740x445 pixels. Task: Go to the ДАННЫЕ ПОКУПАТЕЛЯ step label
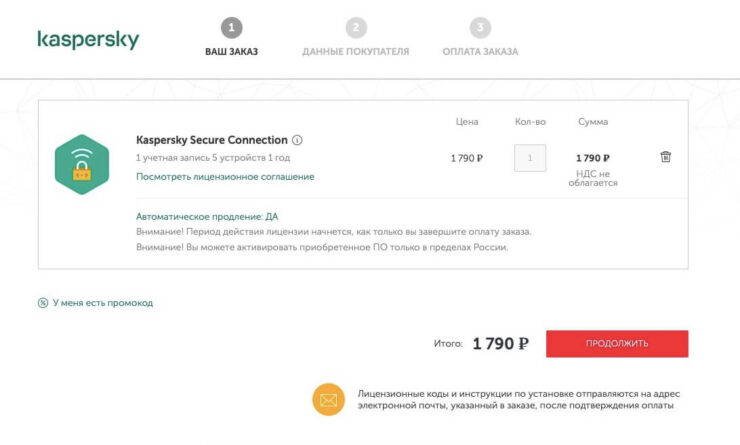tap(355, 52)
